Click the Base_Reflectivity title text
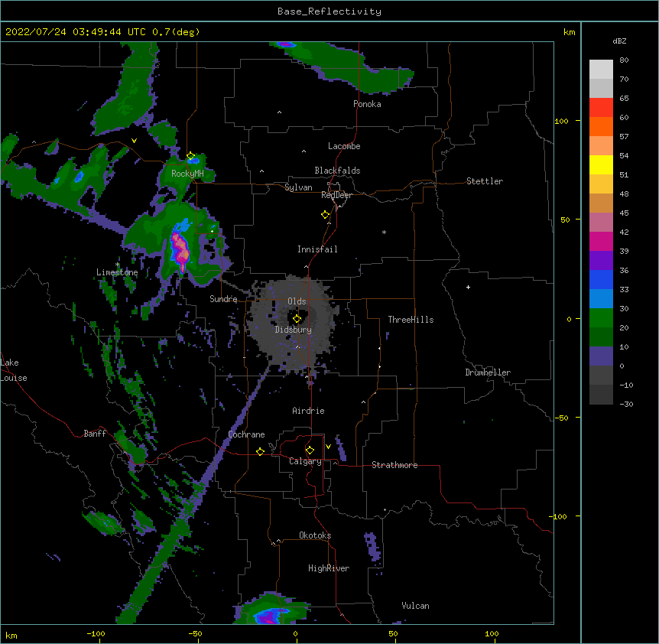Viewport: 659px width, 644px height. click(329, 11)
